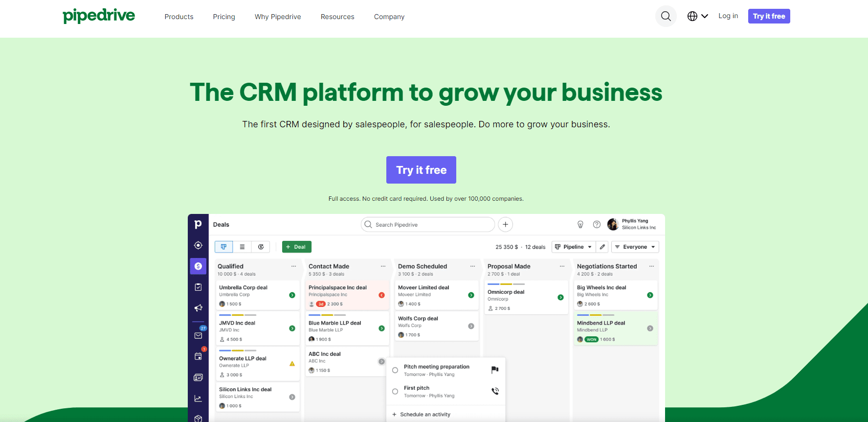
Task: Click Silicon Links Inc deal gray arrow
Action: click(x=292, y=397)
